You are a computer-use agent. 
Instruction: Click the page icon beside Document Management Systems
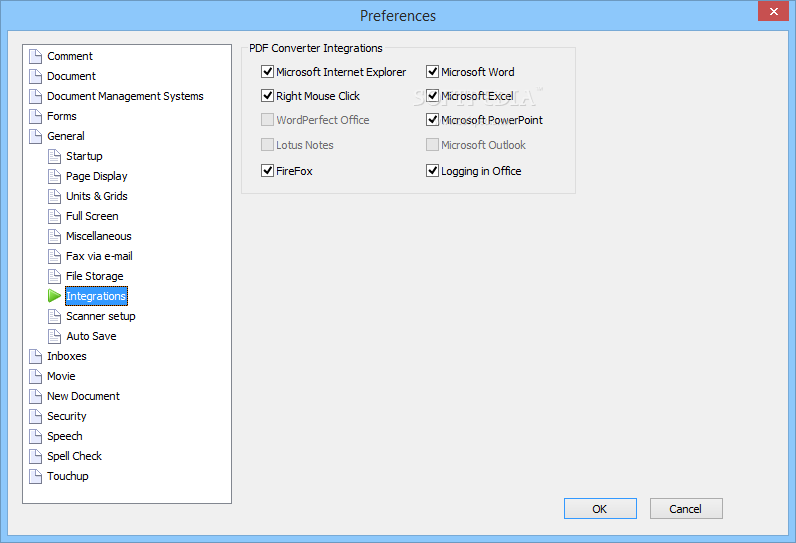pyautogui.click(x=36, y=96)
